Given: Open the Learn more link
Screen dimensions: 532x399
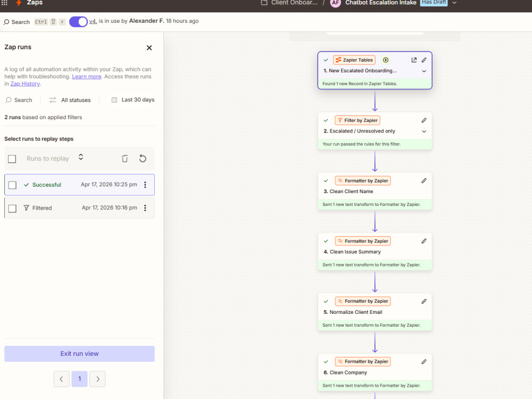Looking at the screenshot, I should click(87, 77).
